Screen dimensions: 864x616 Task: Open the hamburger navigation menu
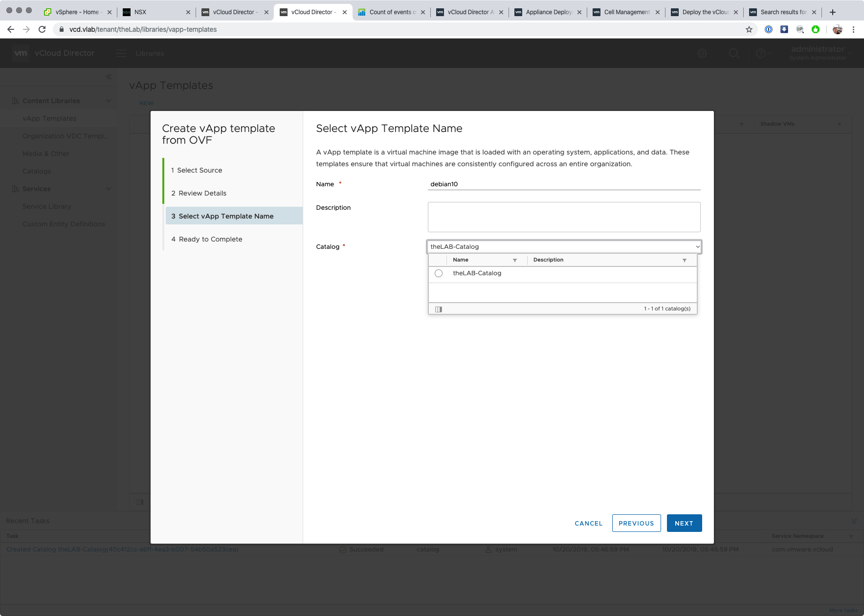(121, 53)
